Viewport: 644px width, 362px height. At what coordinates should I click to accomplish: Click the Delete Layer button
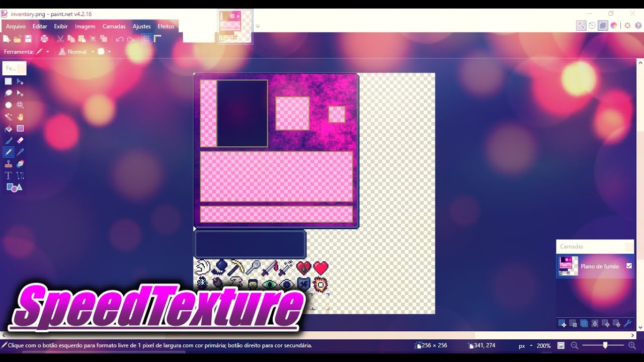[573, 323]
